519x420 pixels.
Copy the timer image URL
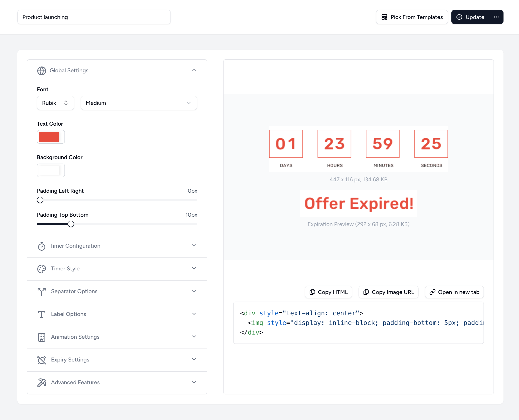[x=388, y=292]
